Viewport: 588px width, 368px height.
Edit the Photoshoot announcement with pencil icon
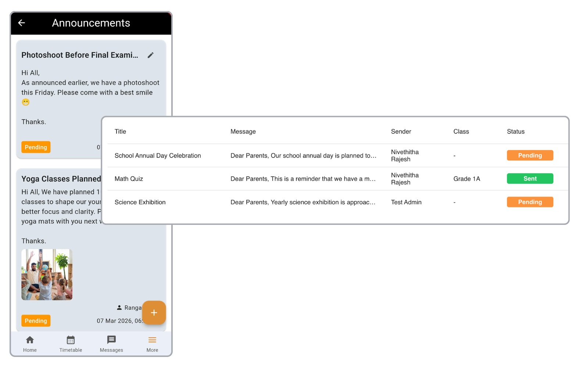[x=151, y=55]
